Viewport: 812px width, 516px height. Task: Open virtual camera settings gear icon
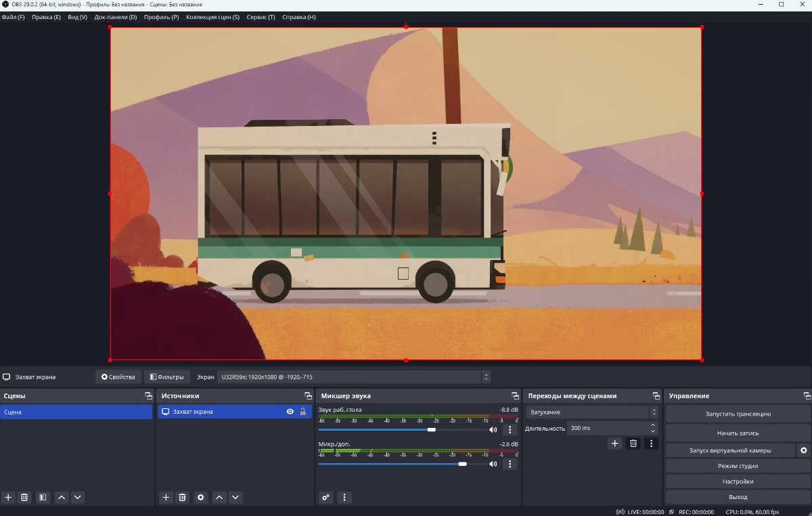(804, 450)
